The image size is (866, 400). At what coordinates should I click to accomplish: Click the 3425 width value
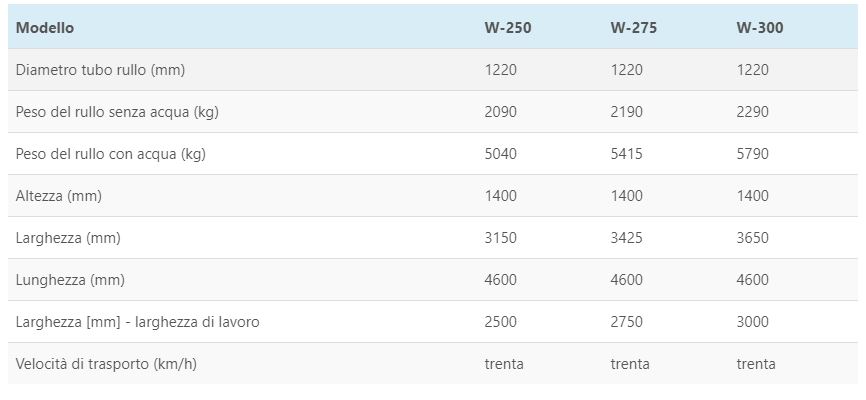(x=626, y=238)
